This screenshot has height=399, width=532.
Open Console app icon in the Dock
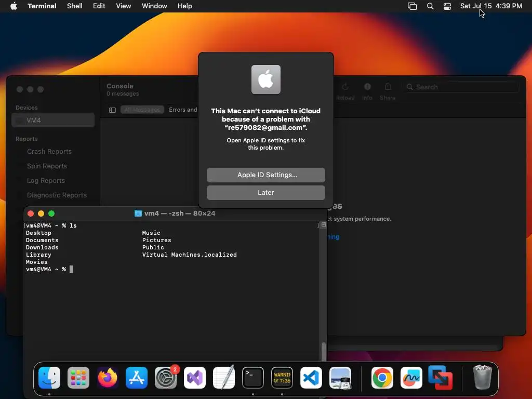[x=282, y=378]
